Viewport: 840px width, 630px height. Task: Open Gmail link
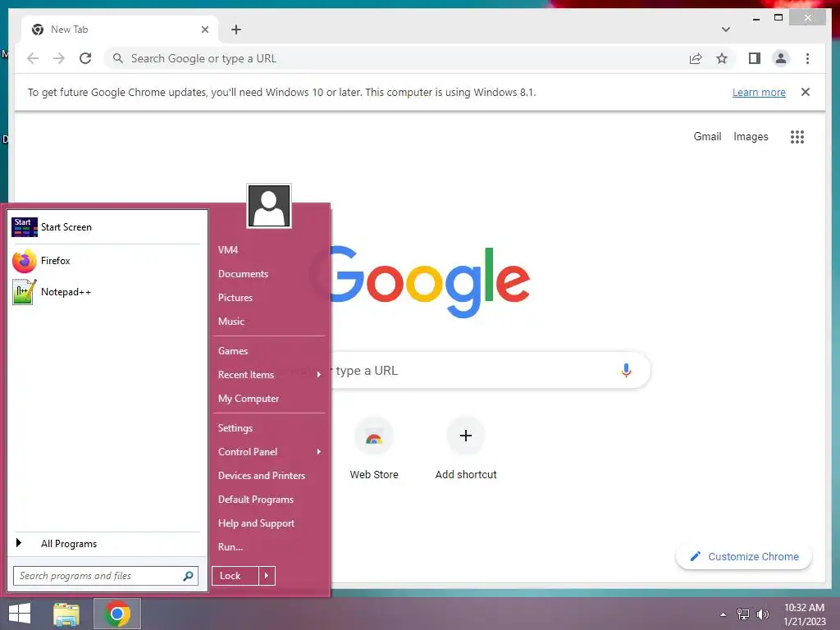click(x=707, y=137)
